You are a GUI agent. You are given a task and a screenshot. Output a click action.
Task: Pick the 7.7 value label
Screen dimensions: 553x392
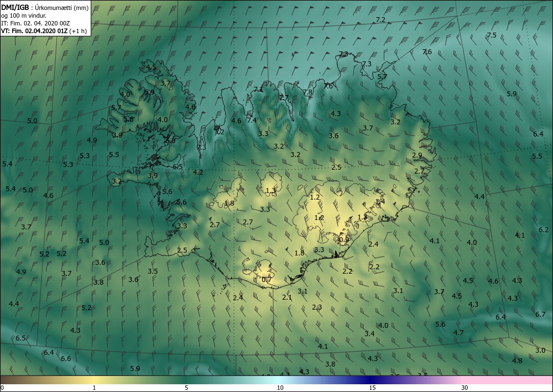[x=284, y=98]
